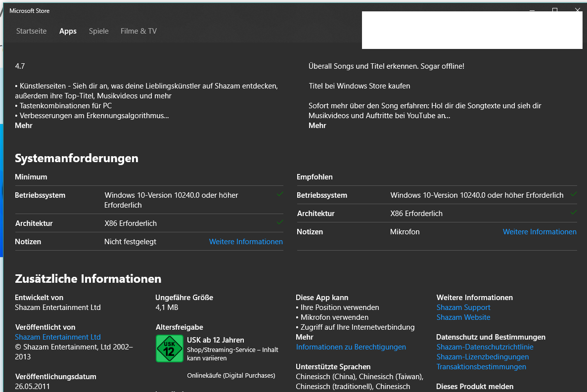587x392 pixels.
Task: Click the 'Unterstützte Sprachen' heading
Action: coord(333,367)
